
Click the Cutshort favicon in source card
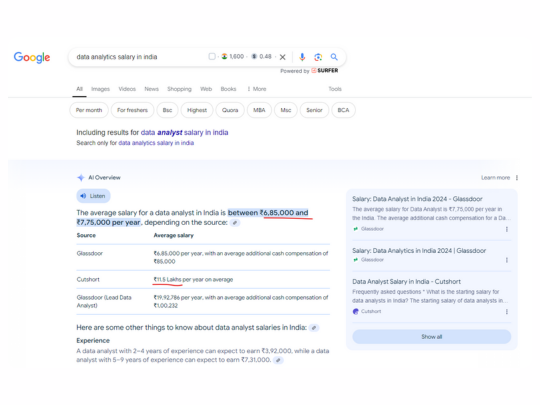pyautogui.click(x=356, y=311)
